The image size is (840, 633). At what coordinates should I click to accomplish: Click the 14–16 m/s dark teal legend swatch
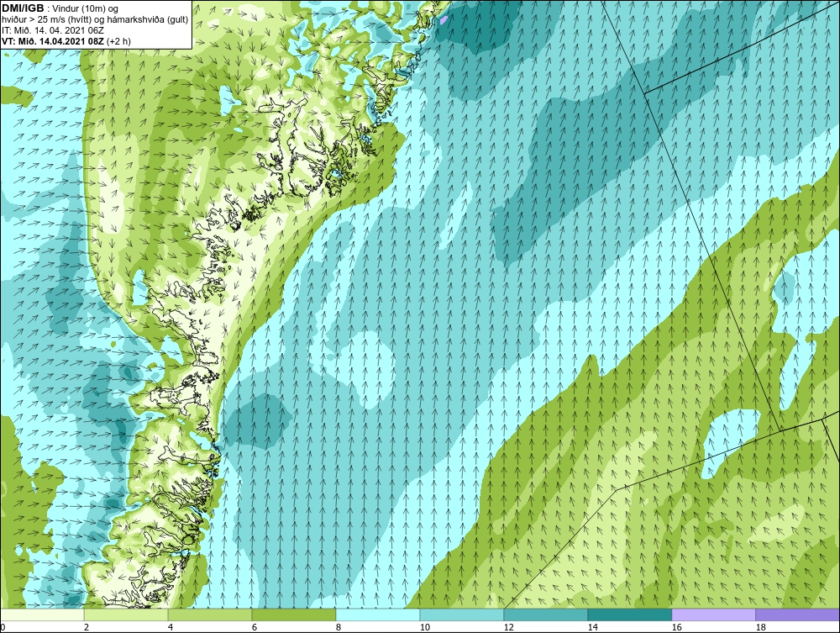click(x=629, y=615)
